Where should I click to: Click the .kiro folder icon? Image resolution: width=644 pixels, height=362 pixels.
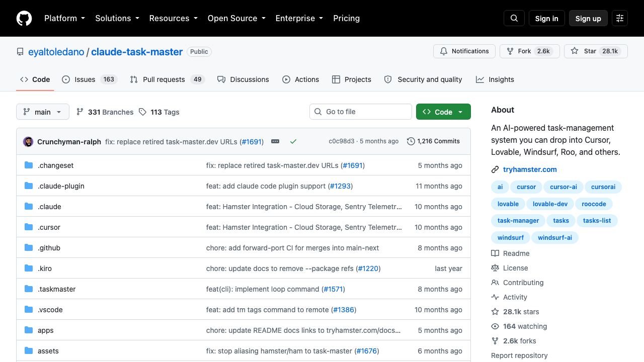29,268
